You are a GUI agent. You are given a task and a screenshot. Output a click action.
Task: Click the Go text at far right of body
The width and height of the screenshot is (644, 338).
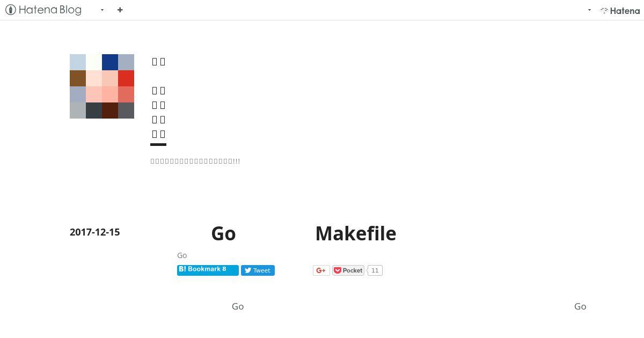click(580, 306)
